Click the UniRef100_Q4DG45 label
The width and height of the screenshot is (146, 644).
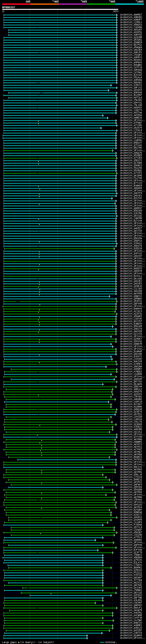point(131,379)
